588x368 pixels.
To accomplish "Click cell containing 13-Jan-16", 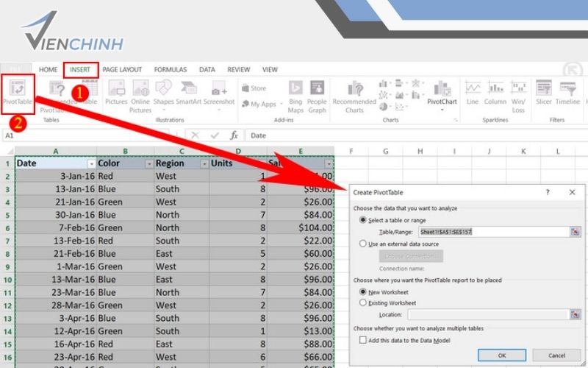I will [x=56, y=189].
